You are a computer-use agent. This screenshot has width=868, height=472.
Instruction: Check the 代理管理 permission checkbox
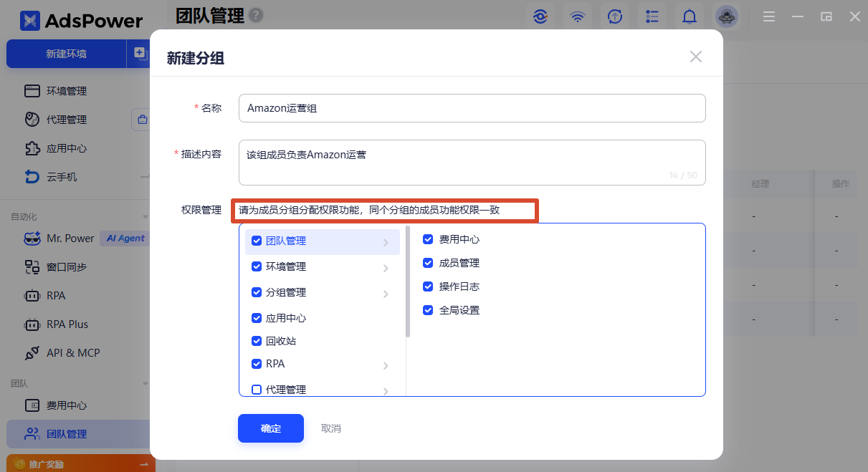pos(257,390)
